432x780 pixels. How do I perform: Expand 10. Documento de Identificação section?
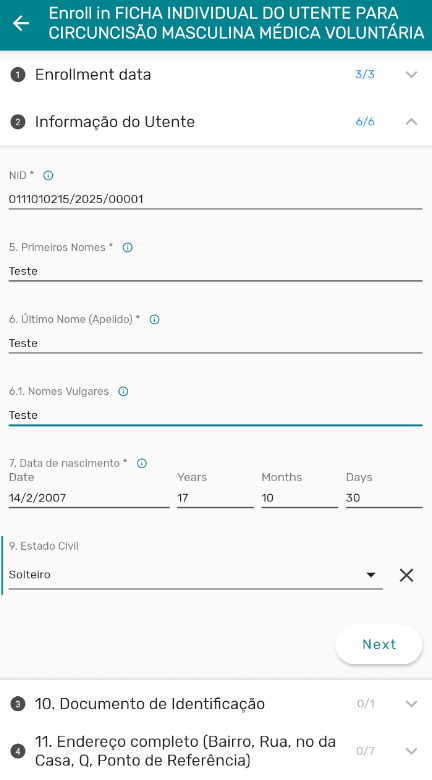411,703
